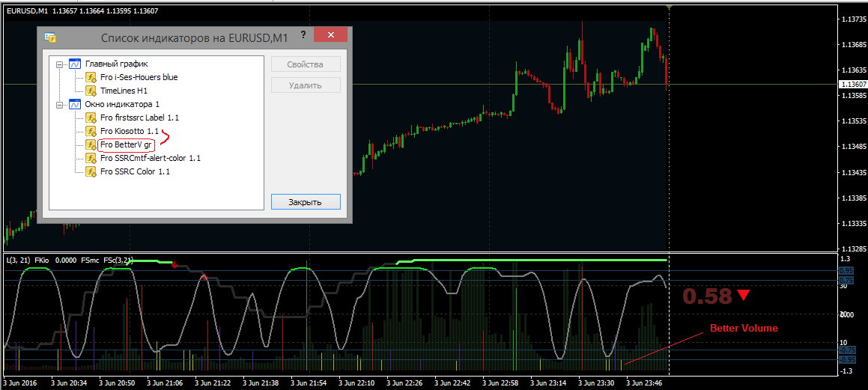
Task: Click the indicator icon of Fro firstssrc Label 1.1
Action: [91, 118]
